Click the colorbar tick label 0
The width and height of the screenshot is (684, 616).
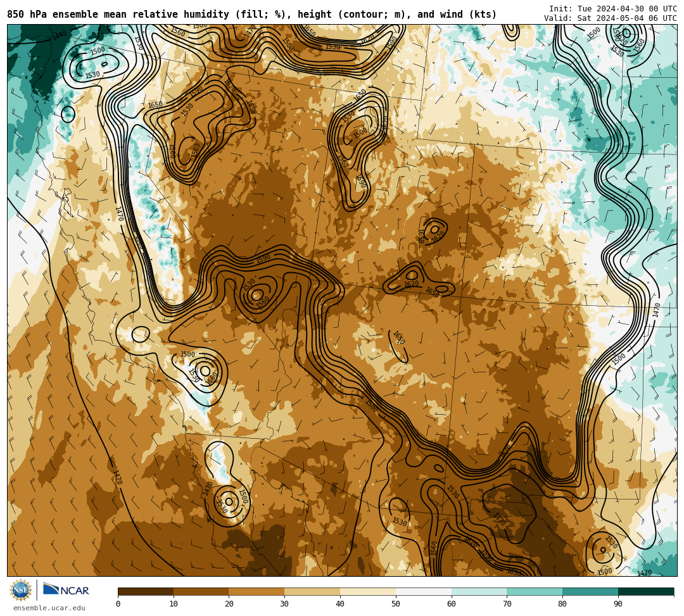tap(118, 604)
